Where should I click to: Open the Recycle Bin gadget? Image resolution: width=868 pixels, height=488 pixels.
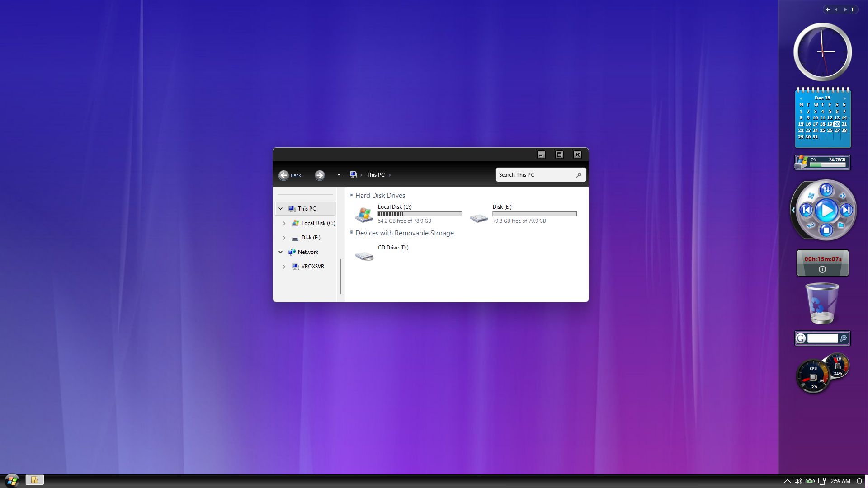[822, 304]
